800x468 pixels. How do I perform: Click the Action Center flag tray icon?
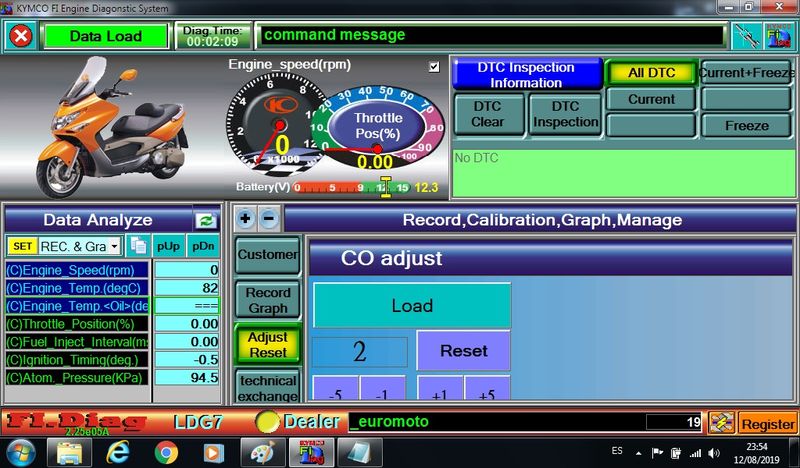657,453
